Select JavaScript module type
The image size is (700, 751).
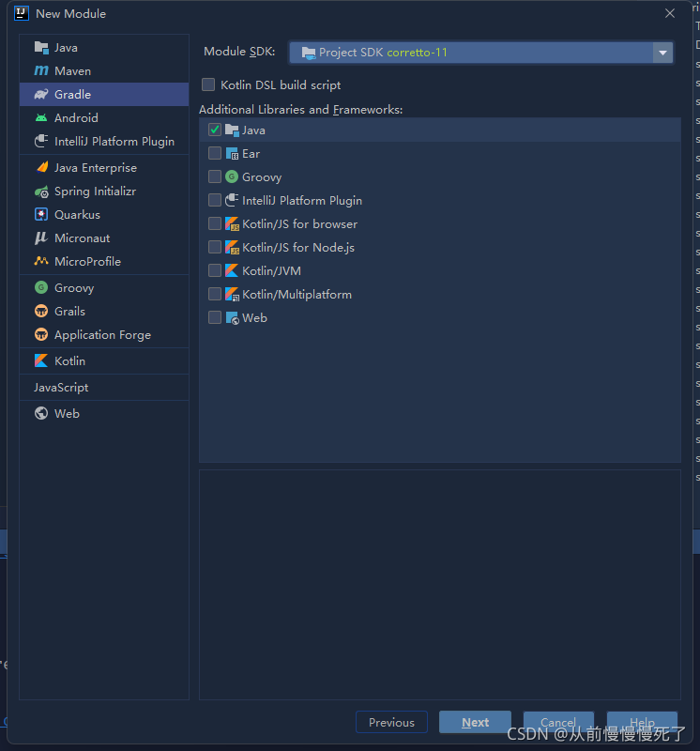(61, 387)
